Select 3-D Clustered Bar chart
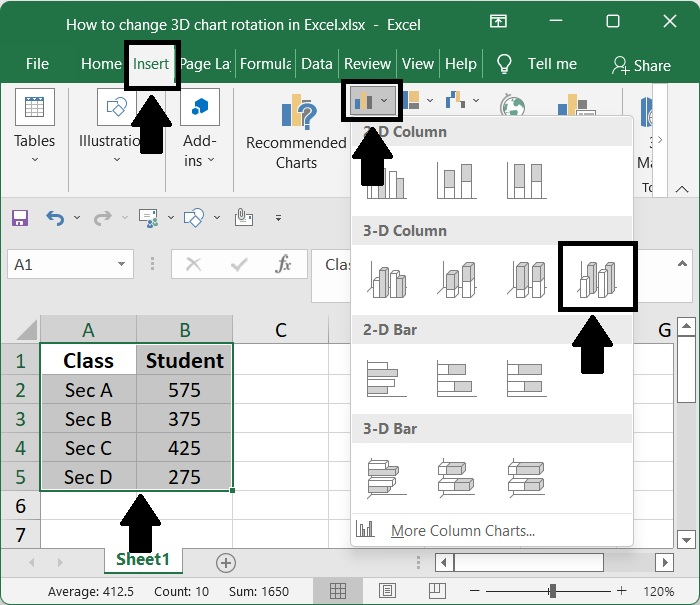 click(387, 478)
